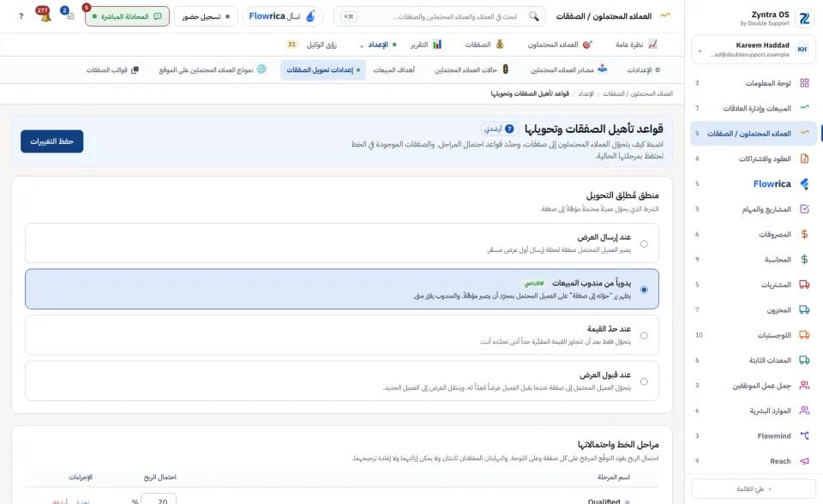Image resolution: width=823 pixels, height=504 pixels.
Task: Open المبيعات وإدارة العلاقات sidebar icon
Action: [x=804, y=108]
